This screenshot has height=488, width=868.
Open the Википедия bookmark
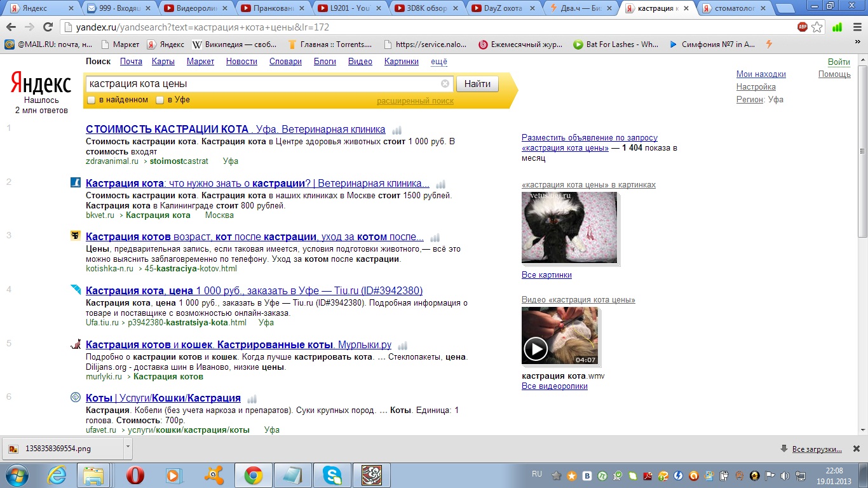coord(234,44)
